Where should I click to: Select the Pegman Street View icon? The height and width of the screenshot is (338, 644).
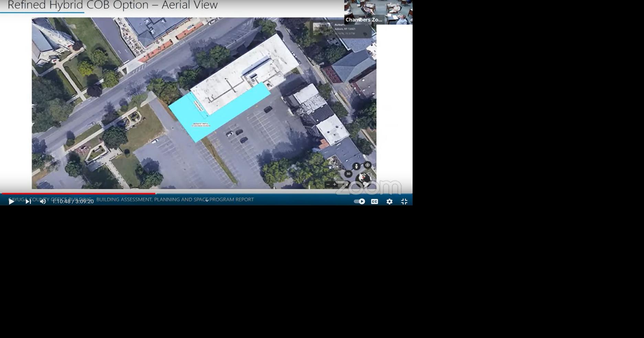point(357,166)
